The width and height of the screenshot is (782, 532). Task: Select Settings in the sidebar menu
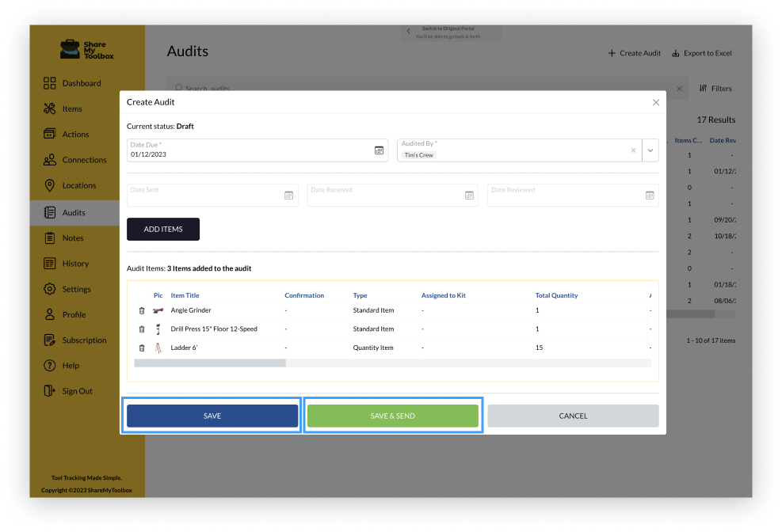pyautogui.click(x=48, y=288)
